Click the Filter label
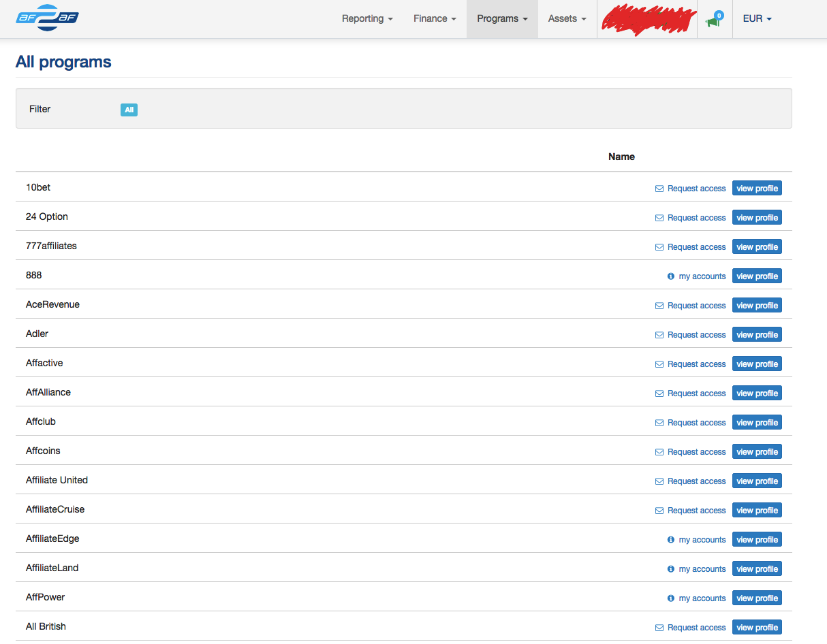 [40, 109]
